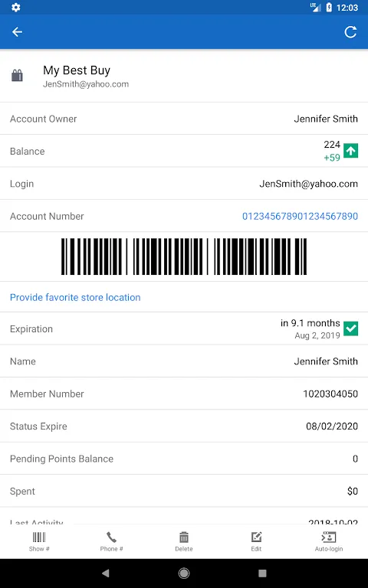This screenshot has width=368, height=588.
Task: Toggle the green expiration checkmark box
Action: pos(350,328)
